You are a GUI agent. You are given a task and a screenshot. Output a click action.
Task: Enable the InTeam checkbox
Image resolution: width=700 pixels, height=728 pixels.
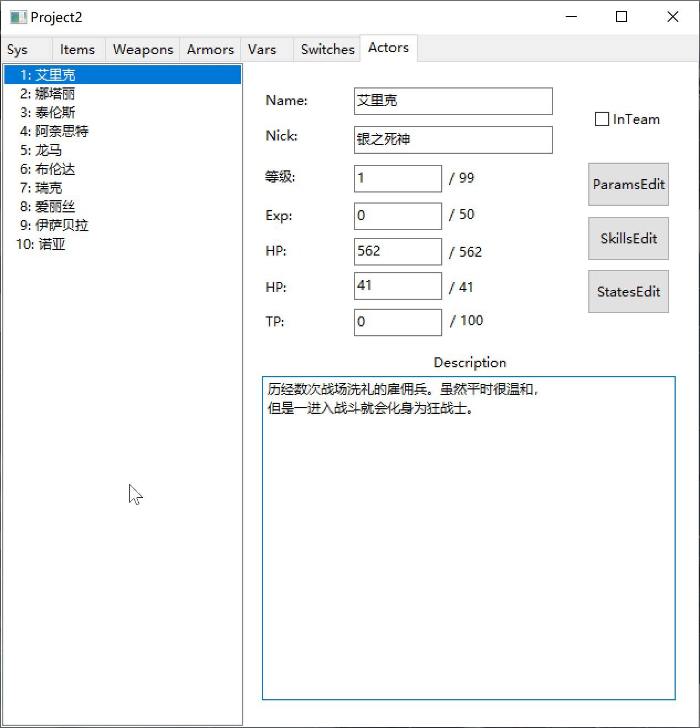pyautogui.click(x=602, y=119)
